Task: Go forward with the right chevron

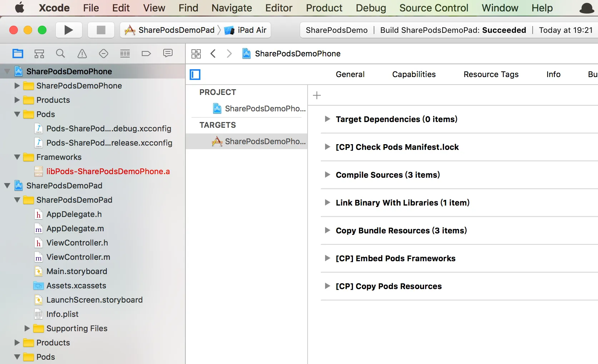Action: tap(229, 54)
